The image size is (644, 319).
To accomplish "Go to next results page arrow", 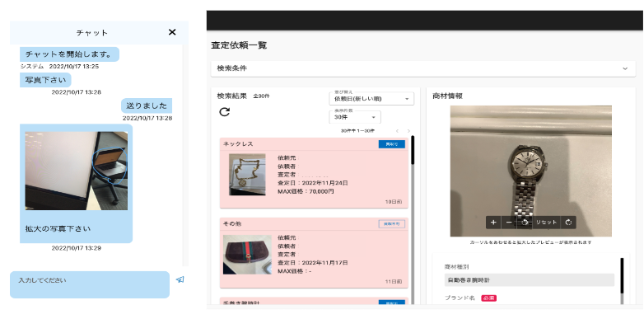I will (x=408, y=131).
